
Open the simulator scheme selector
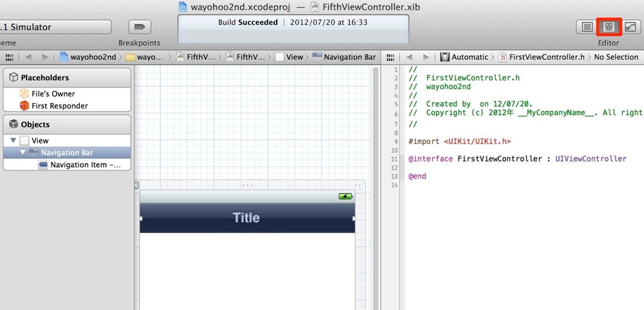tap(55, 27)
